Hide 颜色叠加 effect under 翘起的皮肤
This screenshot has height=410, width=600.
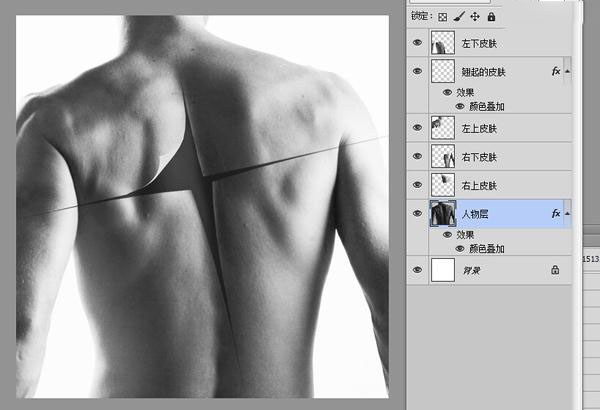click(x=460, y=105)
